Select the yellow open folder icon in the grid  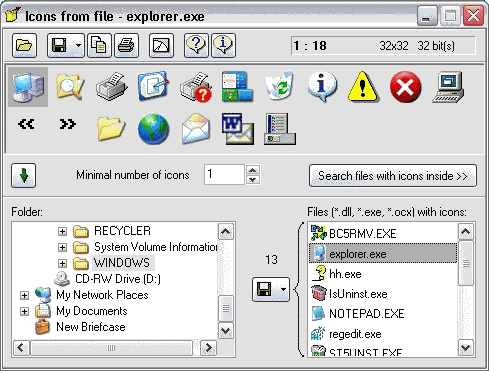(111, 128)
